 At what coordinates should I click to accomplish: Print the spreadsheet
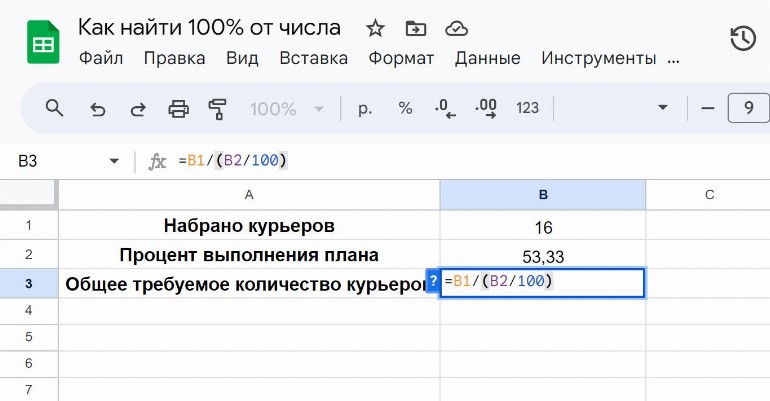pyautogui.click(x=178, y=108)
